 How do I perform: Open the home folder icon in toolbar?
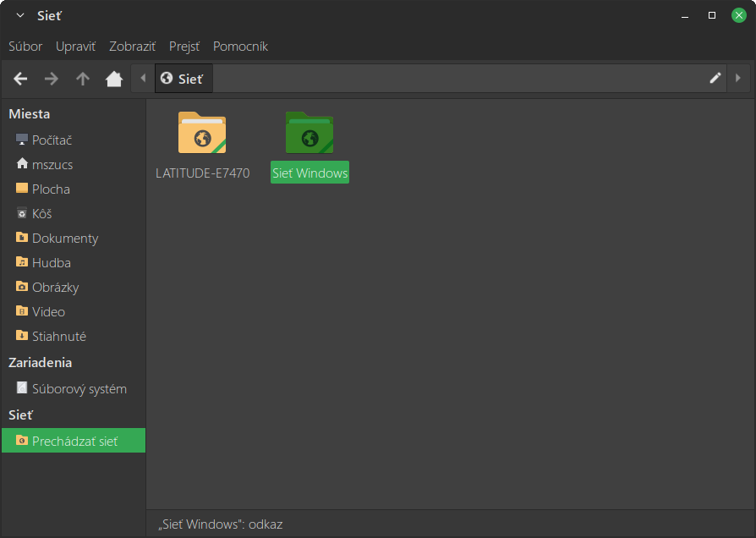point(114,79)
